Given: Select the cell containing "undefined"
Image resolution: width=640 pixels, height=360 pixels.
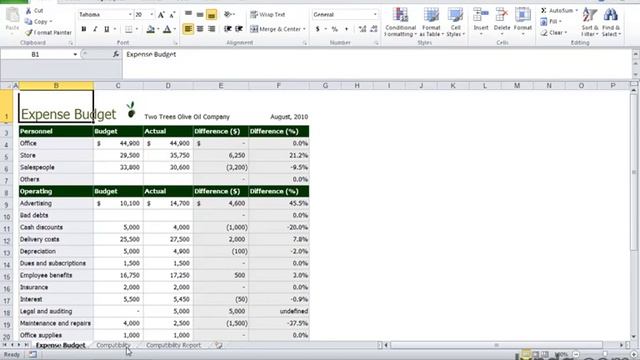Looking at the screenshot, I should click(x=279, y=311).
